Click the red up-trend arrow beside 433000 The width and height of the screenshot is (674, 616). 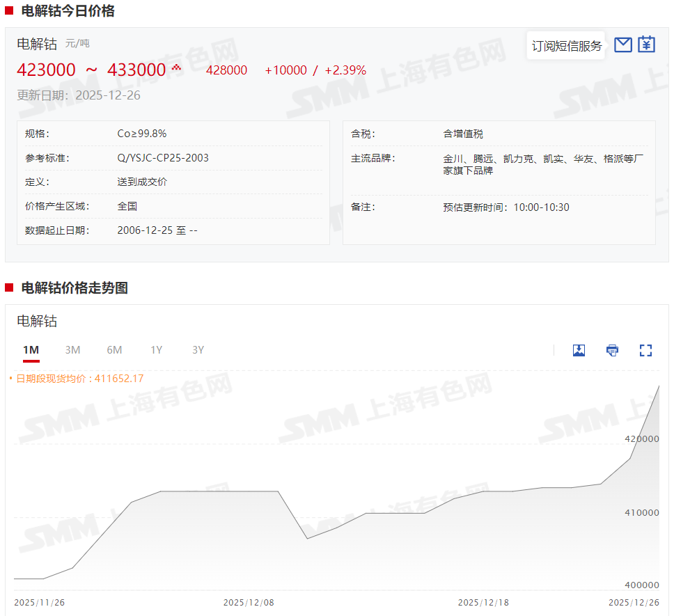tap(176, 68)
